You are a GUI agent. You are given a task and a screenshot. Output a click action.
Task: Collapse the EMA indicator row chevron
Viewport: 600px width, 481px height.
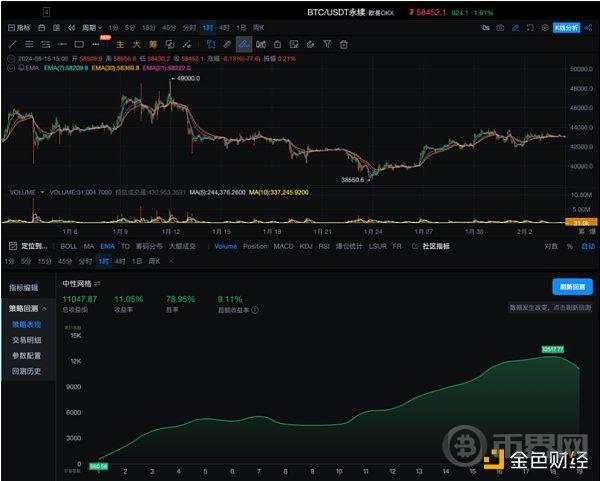pyautogui.click(x=11, y=68)
